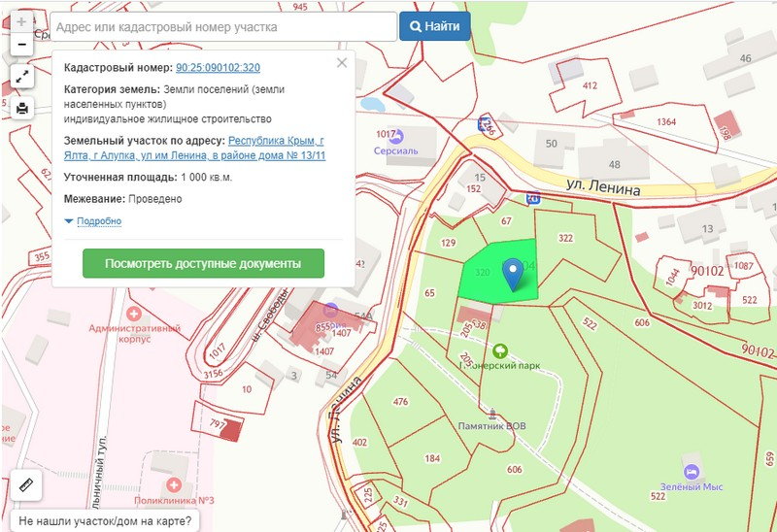The image size is (777, 532).
Task: Toggle fullscreen map view
Action: click(21, 77)
